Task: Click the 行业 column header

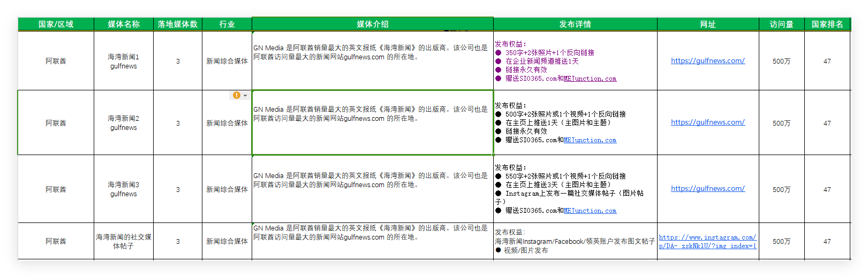Action: click(227, 24)
